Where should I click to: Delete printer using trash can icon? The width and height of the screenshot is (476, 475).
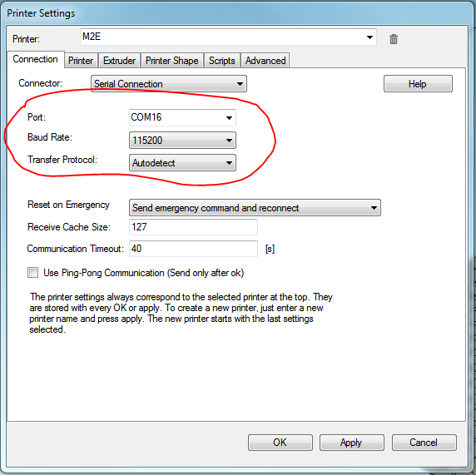click(x=394, y=39)
